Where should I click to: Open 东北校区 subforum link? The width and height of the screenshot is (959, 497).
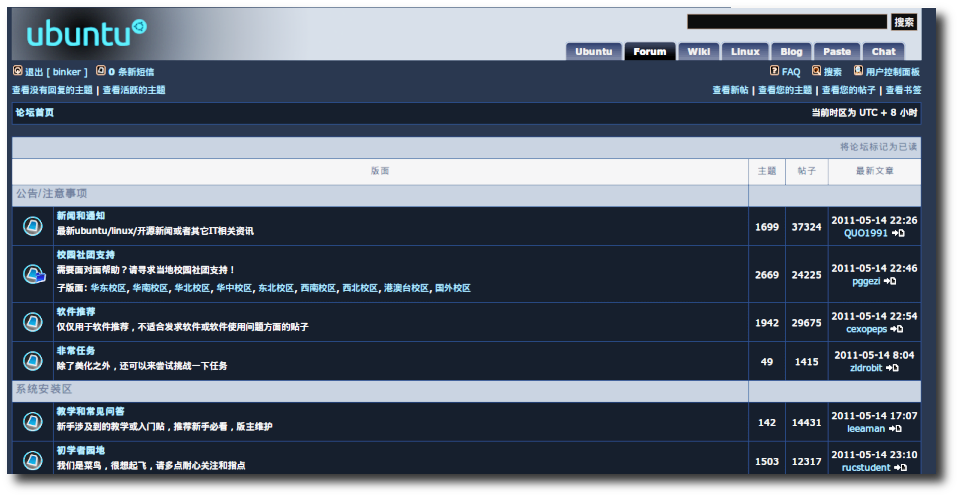pyautogui.click(x=276, y=288)
